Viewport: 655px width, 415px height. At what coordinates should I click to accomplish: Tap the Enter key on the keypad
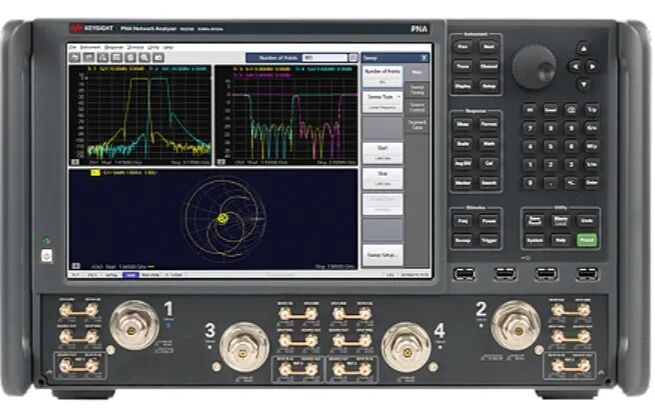(x=592, y=183)
